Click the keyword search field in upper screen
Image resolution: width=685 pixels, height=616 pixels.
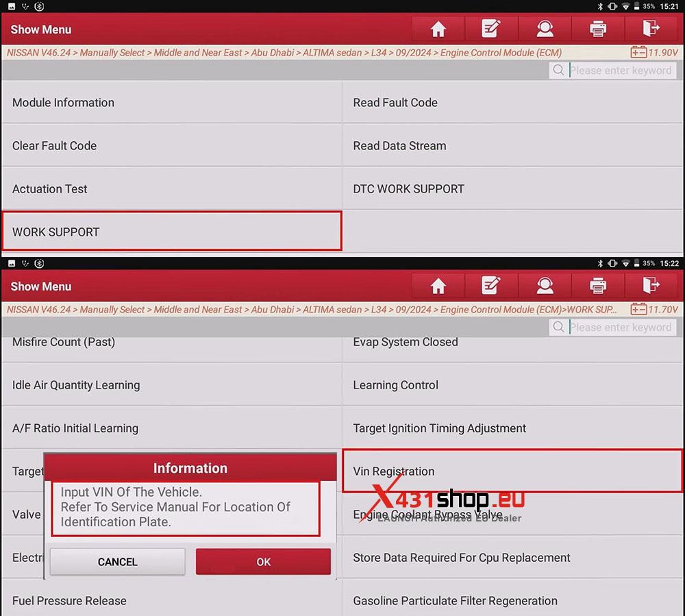(612, 71)
